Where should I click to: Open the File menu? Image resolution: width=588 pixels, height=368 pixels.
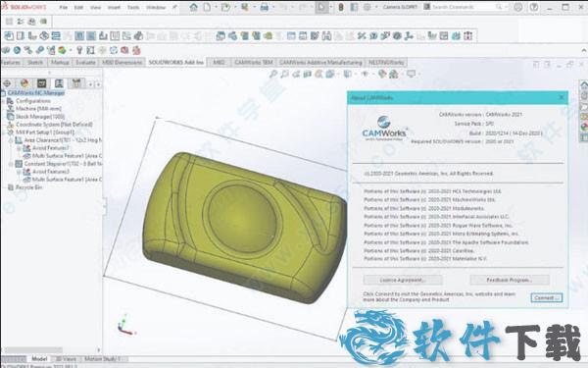[64, 7]
